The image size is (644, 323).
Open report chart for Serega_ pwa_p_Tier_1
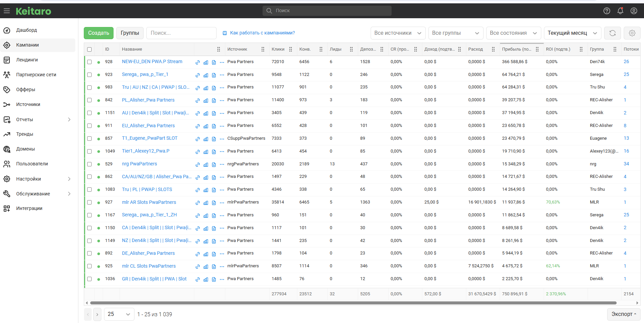pos(206,75)
